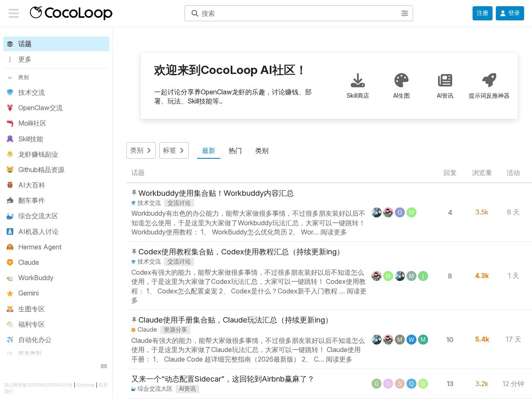Open the W avatar on Claude topic
The width and height of the screenshot is (532, 399).
tap(411, 340)
